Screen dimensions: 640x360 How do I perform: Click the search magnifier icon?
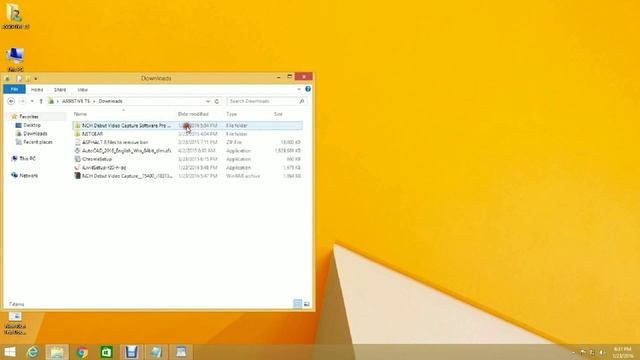[302, 101]
